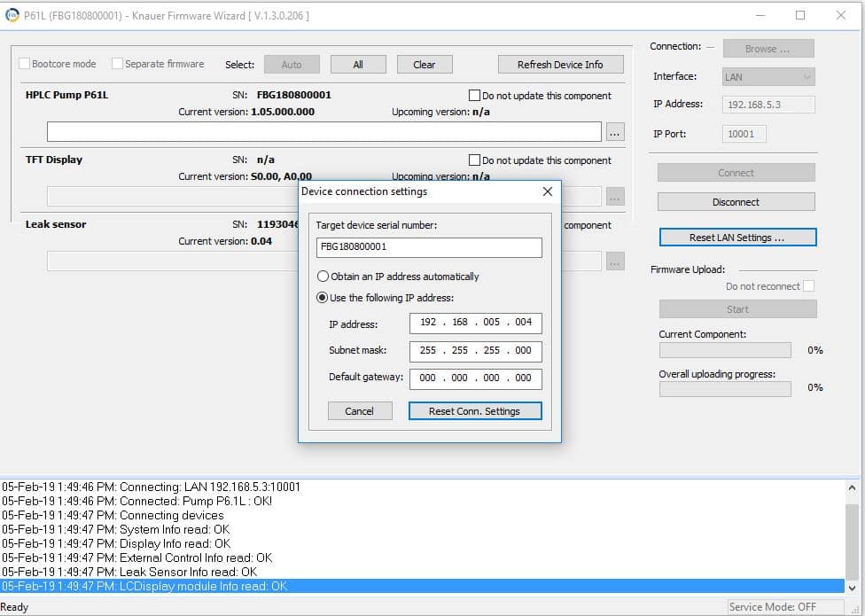865x616 pixels.
Task: Toggle the Separate firmware checkbox
Action: (117, 64)
